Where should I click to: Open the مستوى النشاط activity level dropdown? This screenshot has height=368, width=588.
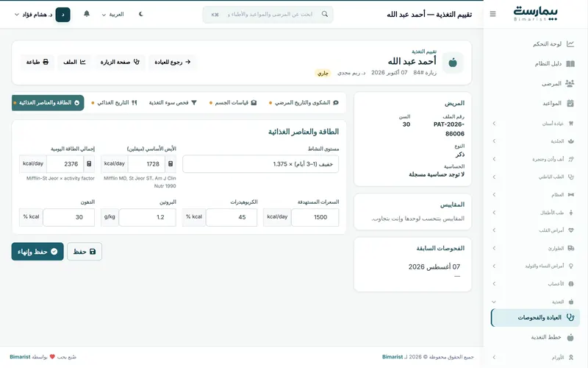[261, 164]
